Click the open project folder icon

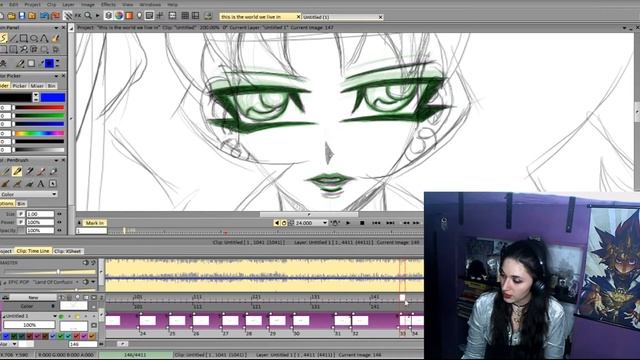point(11,16)
